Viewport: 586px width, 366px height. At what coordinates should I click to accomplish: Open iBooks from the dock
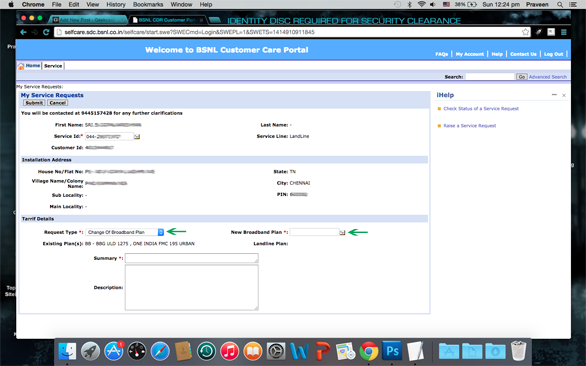253,351
